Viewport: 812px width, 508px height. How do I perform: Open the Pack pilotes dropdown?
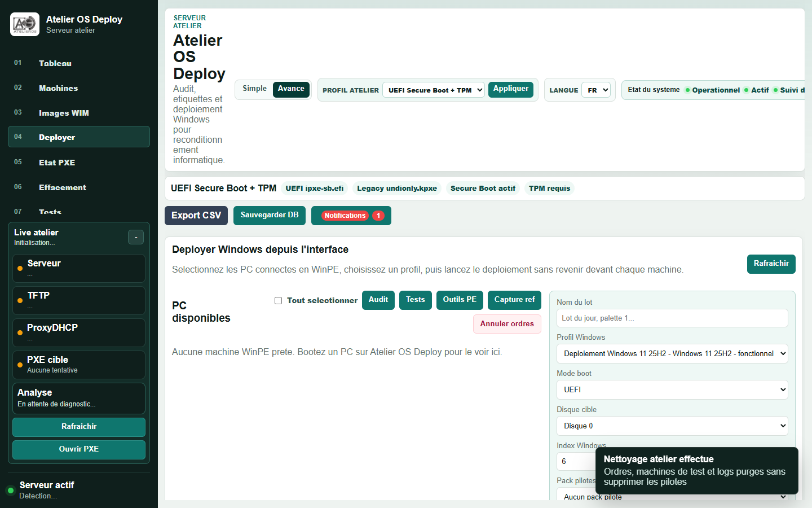pyautogui.click(x=672, y=497)
